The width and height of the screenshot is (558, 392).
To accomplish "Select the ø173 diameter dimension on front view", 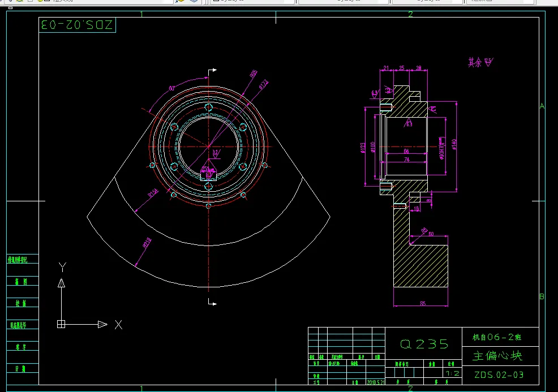I will click(x=264, y=84).
